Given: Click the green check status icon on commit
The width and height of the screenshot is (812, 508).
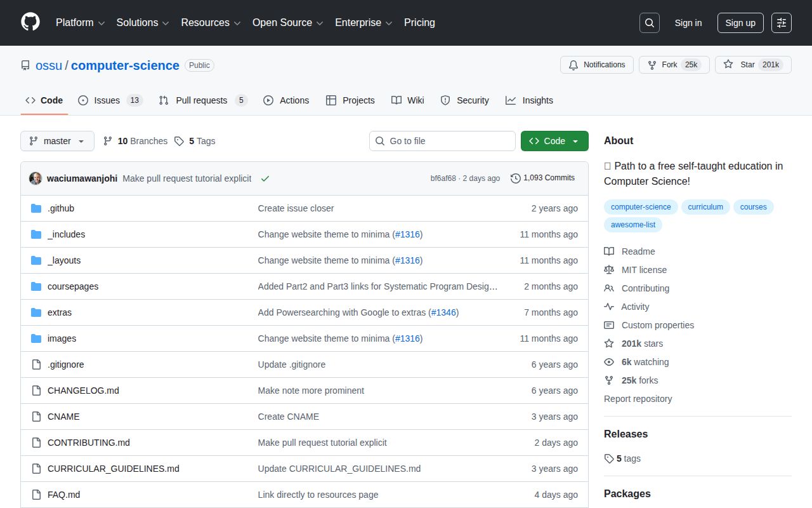Looking at the screenshot, I should pyautogui.click(x=265, y=178).
